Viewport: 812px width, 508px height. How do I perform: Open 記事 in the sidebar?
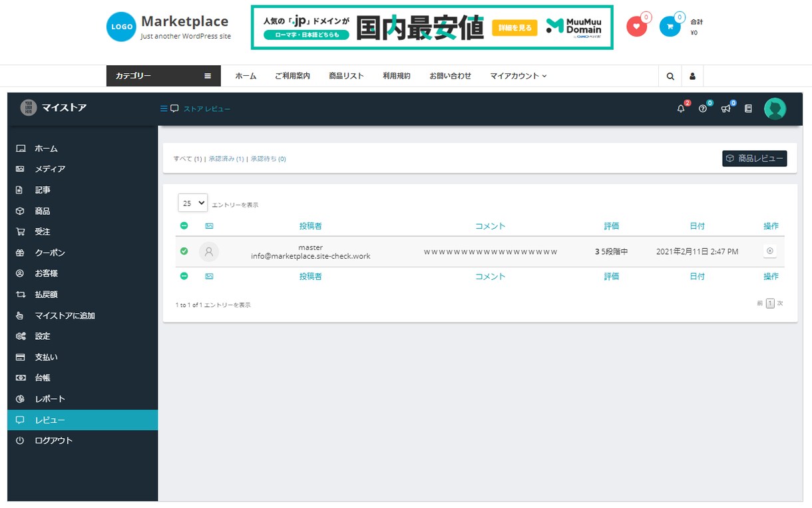coord(83,190)
